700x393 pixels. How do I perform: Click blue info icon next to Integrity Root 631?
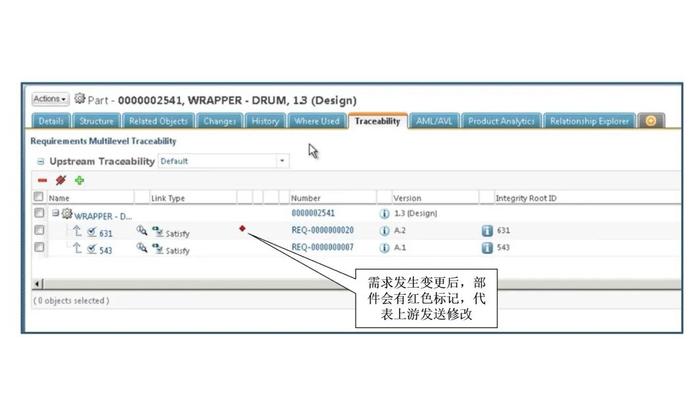point(487,231)
